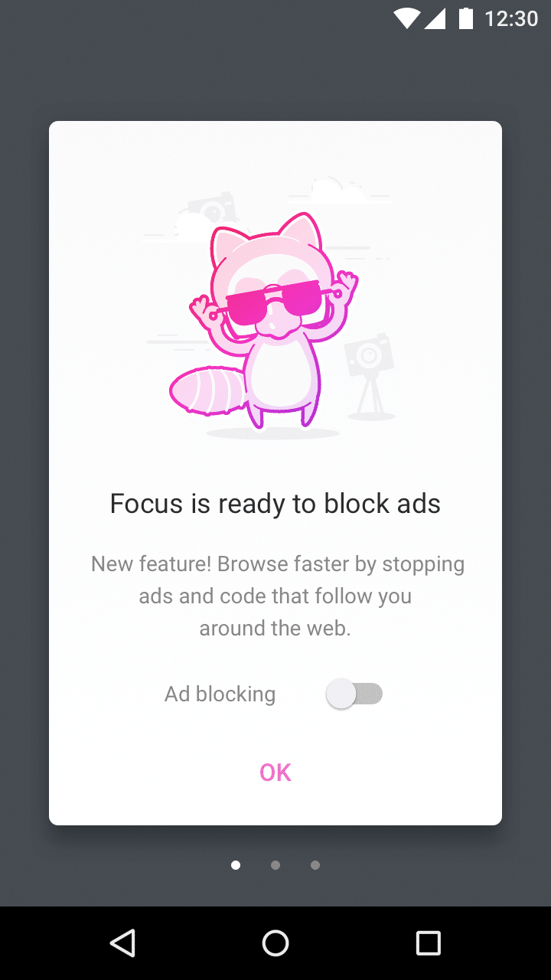Viewport: 551px width, 980px height.
Task: Tap the Android back navigation icon
Action: click(122, 943)
